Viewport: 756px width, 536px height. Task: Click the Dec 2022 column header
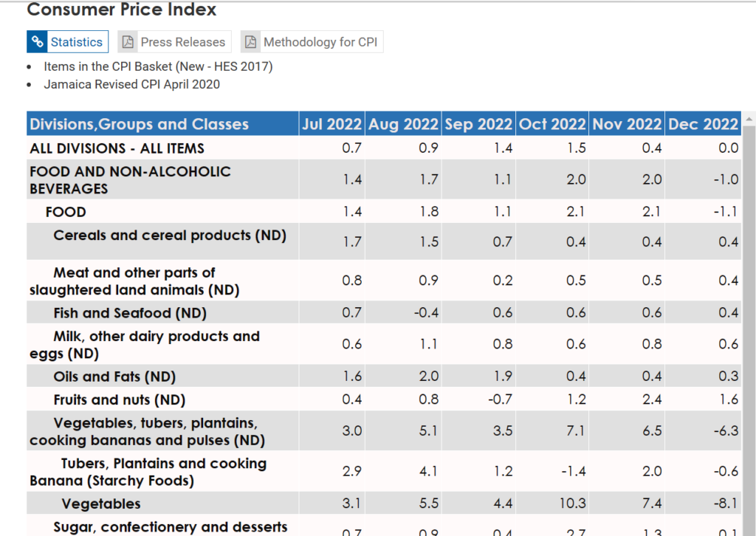(703, 124)
